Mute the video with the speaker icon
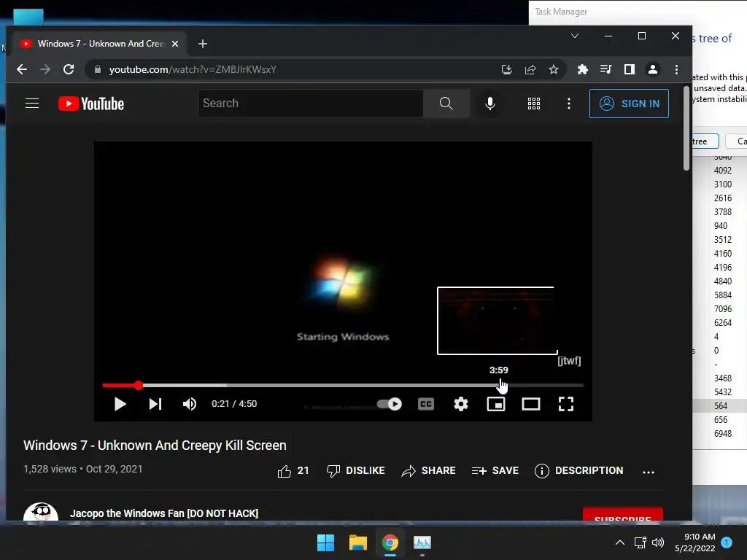This screenshot has width=747, height=560. [189, 404]
